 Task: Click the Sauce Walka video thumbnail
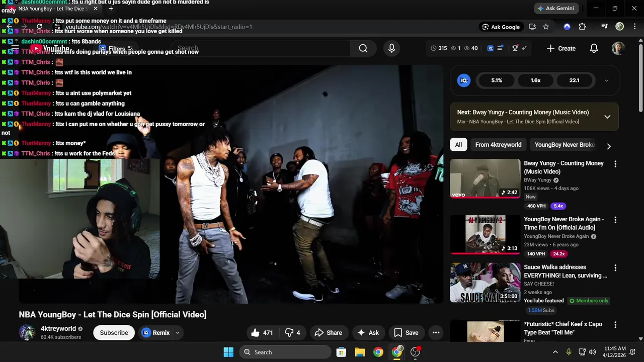click(485, 283)
